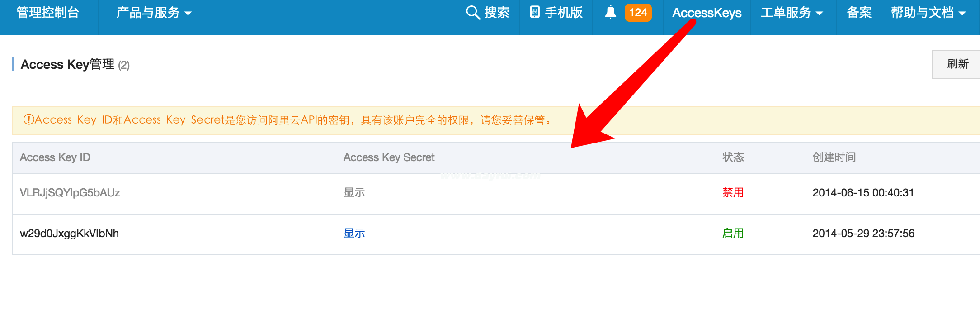
Task: Toggle the 启用 status of second key
Action: coord(733,233)
